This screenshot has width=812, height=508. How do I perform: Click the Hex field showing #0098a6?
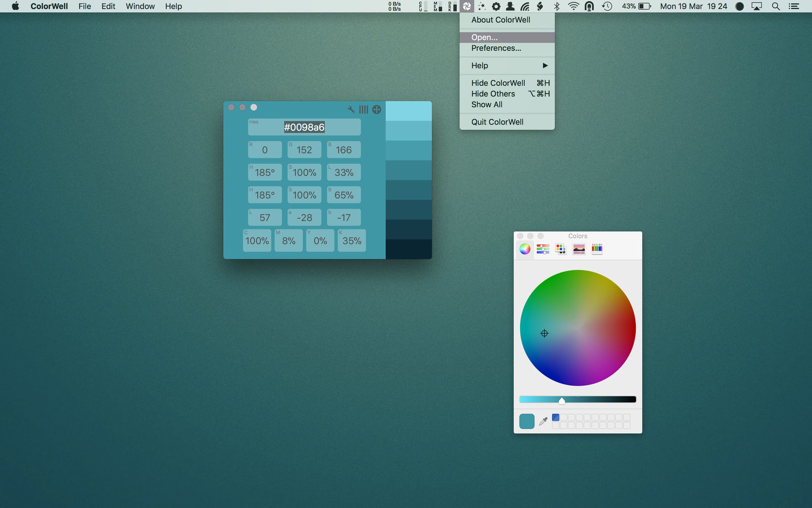point(304,127)
